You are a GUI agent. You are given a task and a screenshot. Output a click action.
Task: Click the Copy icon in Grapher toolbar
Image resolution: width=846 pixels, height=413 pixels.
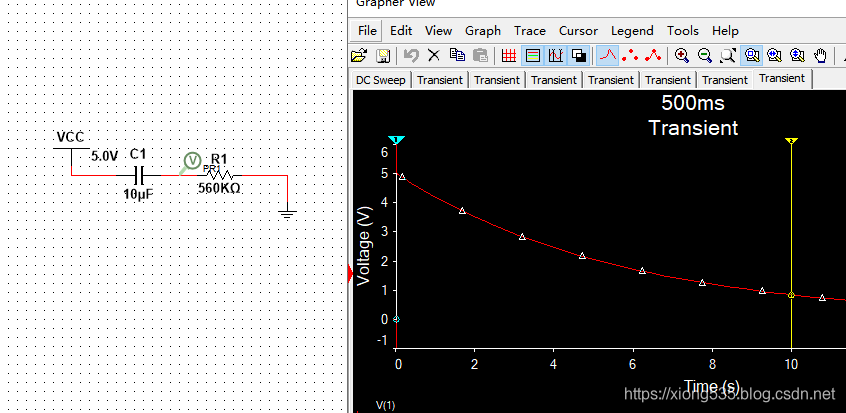click(457, 55)
